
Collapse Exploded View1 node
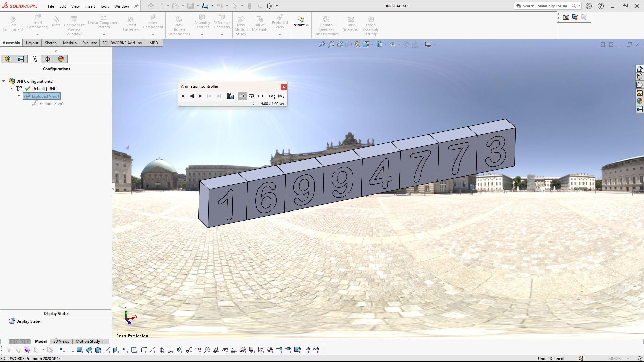click(x=19, y=96)
